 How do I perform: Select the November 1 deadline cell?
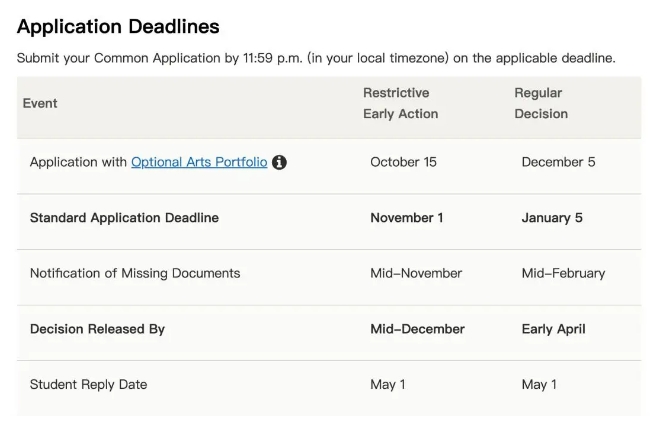point(407,218)
